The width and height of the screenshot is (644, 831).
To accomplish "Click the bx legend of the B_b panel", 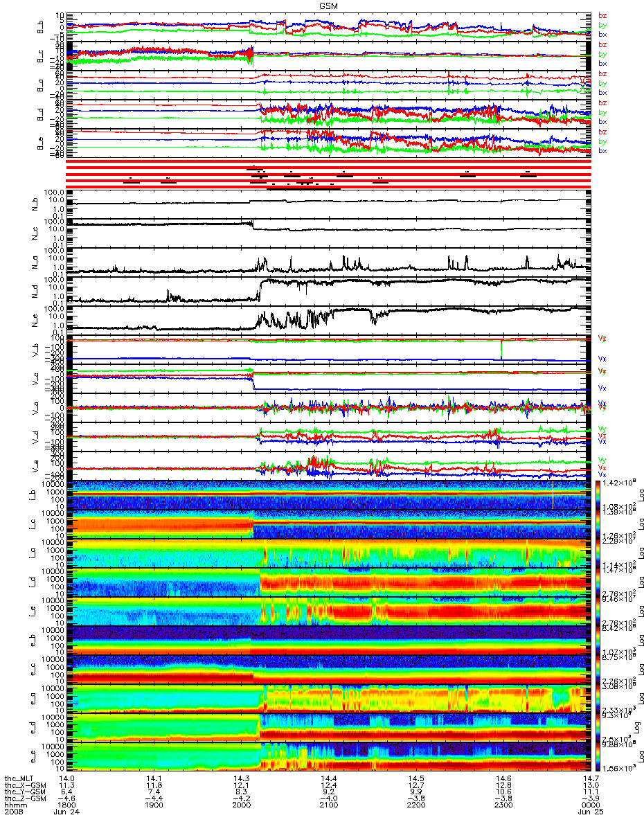I will pyautogui.click(x=602, y=34).
